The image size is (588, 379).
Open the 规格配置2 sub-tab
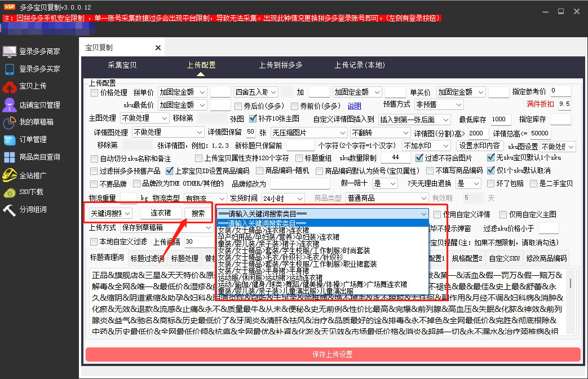click(467, 258)
